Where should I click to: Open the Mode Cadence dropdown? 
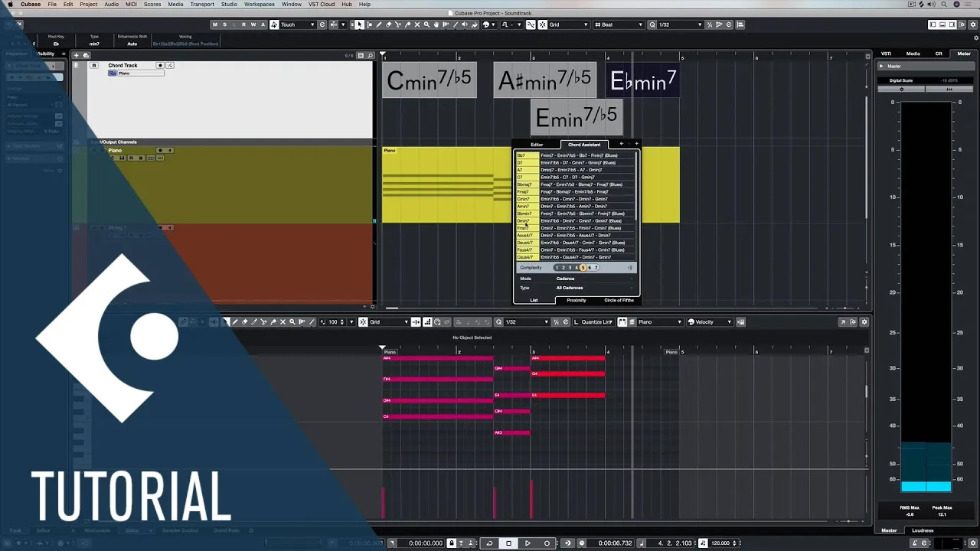tap(594, 279)
